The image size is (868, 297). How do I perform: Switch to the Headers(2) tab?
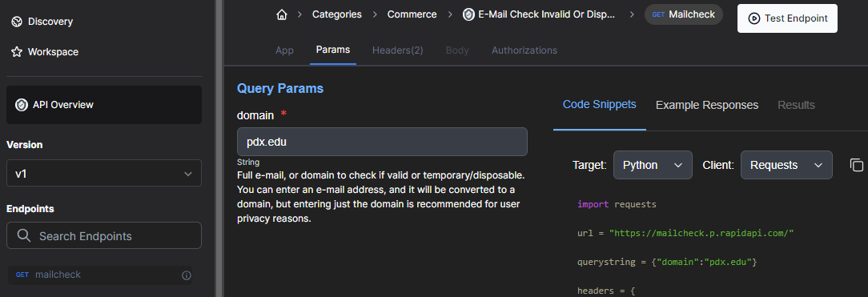coord(397,50)
